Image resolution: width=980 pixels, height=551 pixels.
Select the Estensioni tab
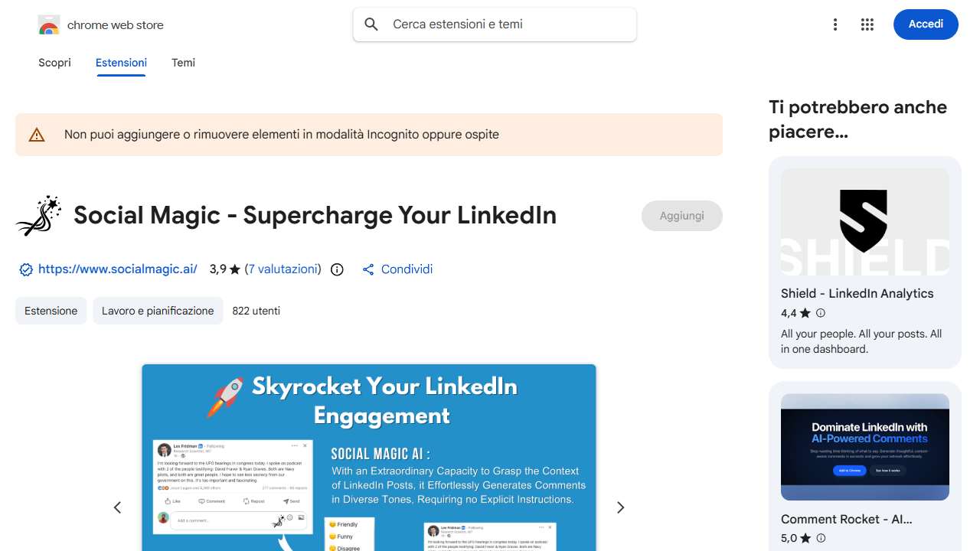coord(121,63)
